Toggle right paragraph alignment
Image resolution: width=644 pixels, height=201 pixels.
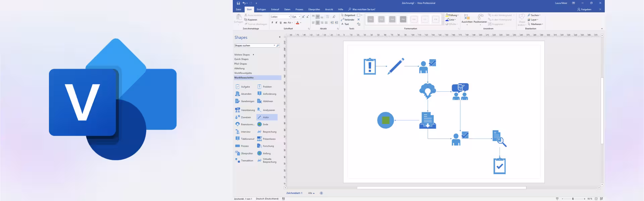322,23
